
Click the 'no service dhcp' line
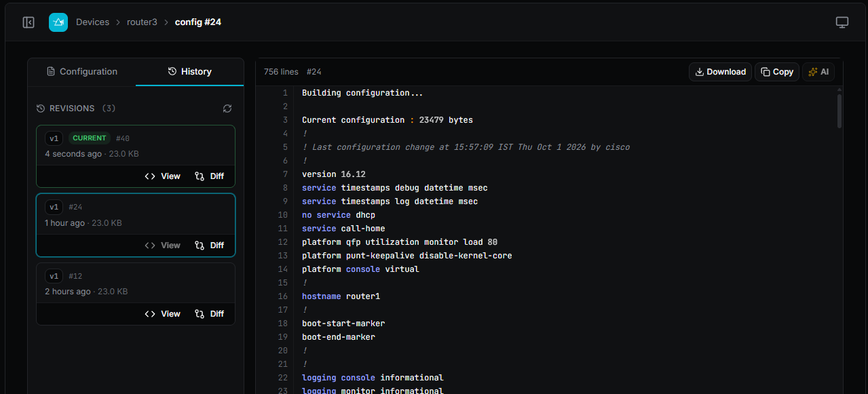339,215
